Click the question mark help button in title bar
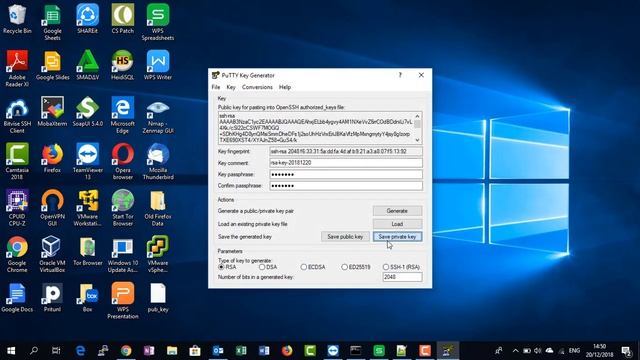 (400, 75)
